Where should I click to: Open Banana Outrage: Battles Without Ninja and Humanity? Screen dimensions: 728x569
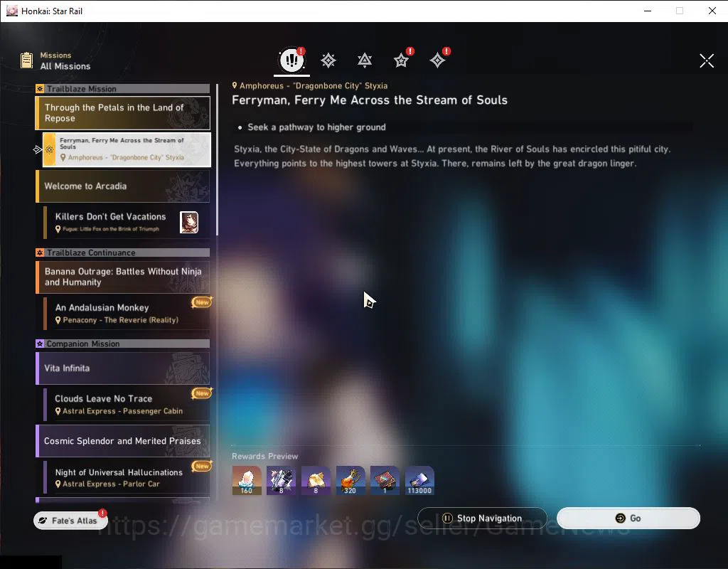tap(123, 277)
